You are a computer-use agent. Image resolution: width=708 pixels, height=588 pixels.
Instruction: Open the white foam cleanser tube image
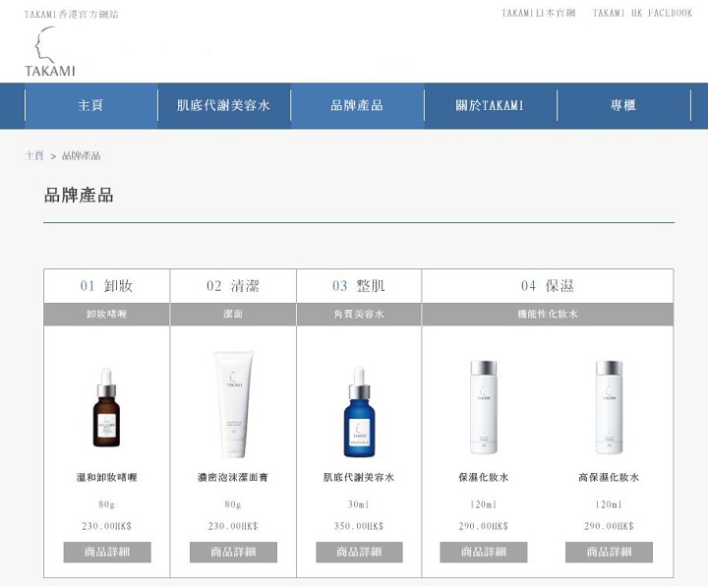click(233, 404)
